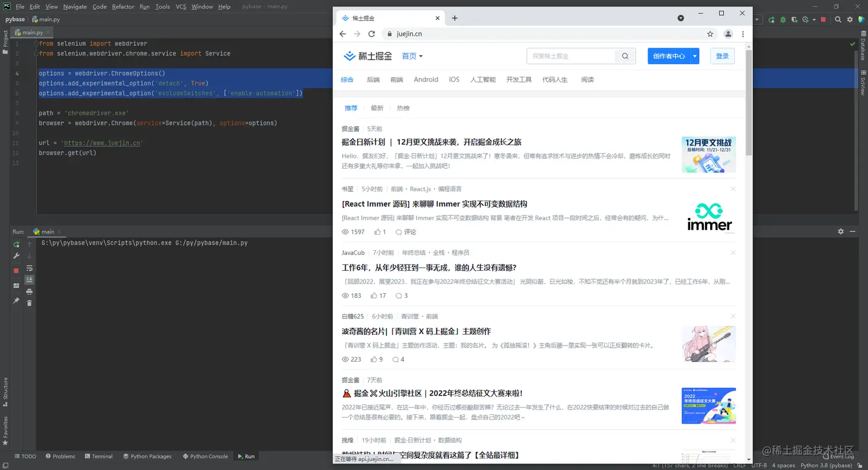This screenshot has width=868, height=470.
Task: Click the up-stack-trace arrow in Run panel
Action: coord(29,244)
